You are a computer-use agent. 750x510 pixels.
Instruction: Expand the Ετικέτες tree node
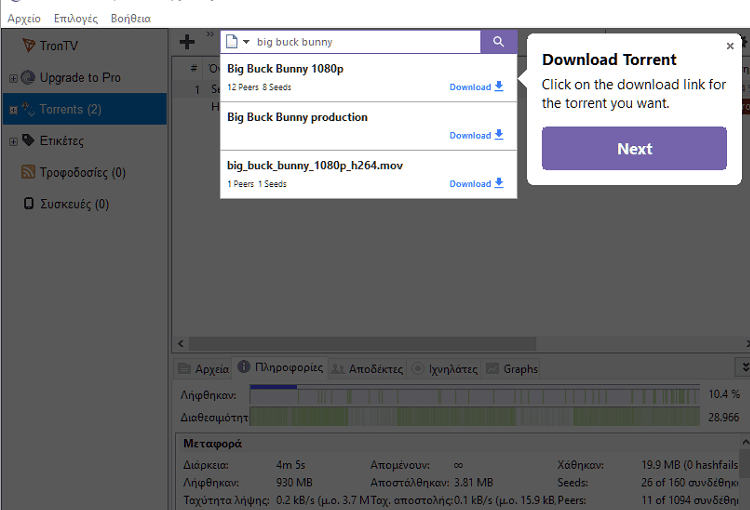[13, 142]
